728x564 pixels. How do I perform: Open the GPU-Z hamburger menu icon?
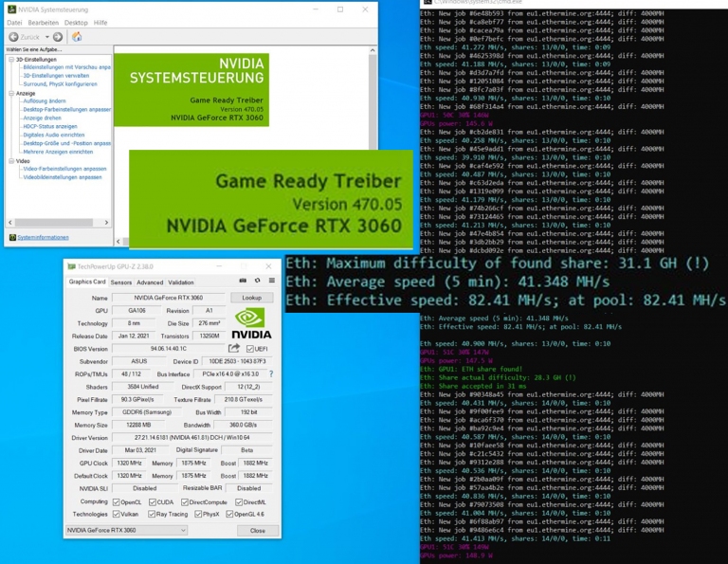coord(272,281)
